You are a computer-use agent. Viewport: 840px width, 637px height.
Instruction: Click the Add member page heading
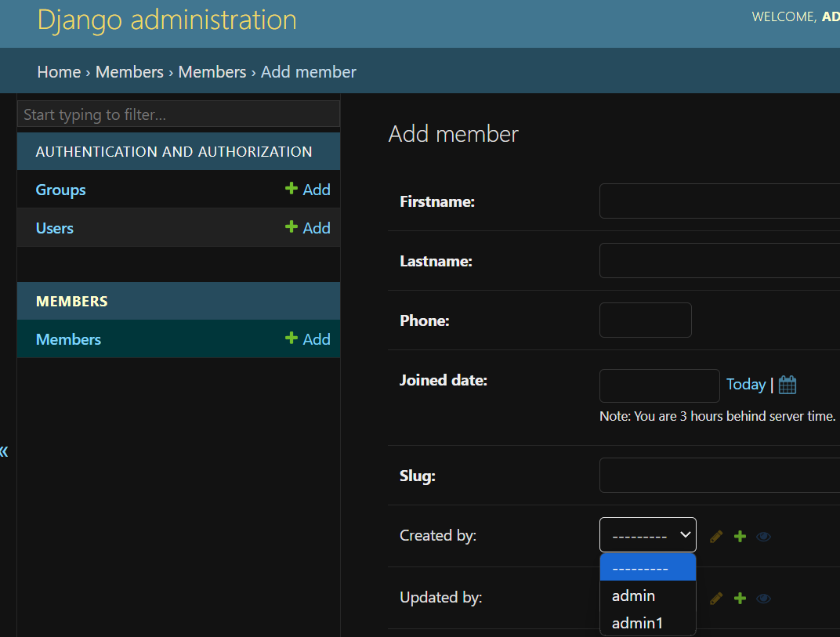pyautogui.click(x=453, y=134)
